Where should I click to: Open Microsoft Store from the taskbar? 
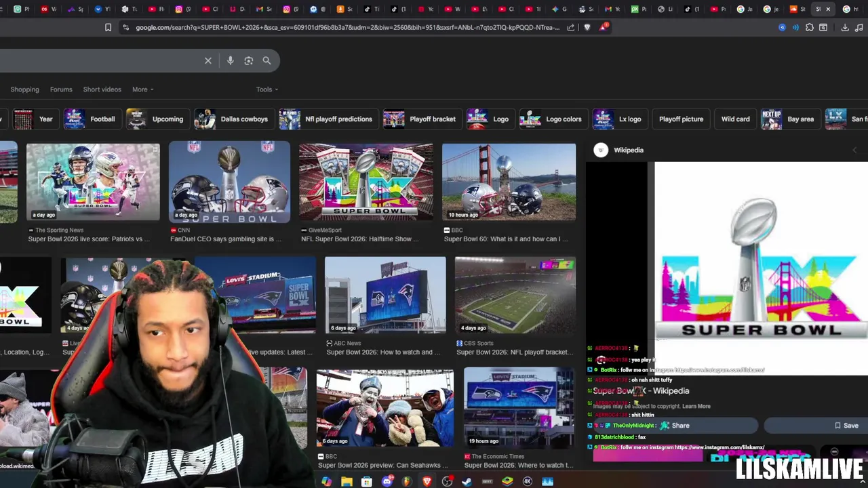[x=367, y=482]
